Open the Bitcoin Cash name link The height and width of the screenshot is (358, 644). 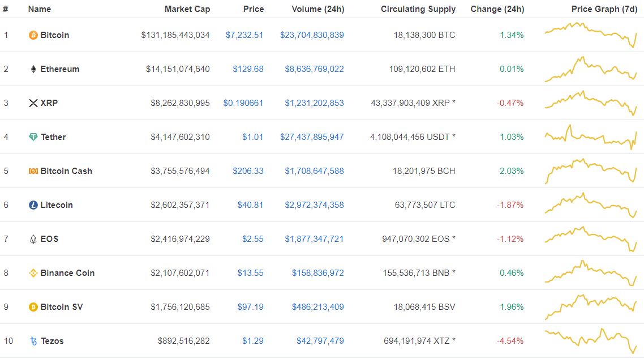pyautogui.click(x=66, y=171)
